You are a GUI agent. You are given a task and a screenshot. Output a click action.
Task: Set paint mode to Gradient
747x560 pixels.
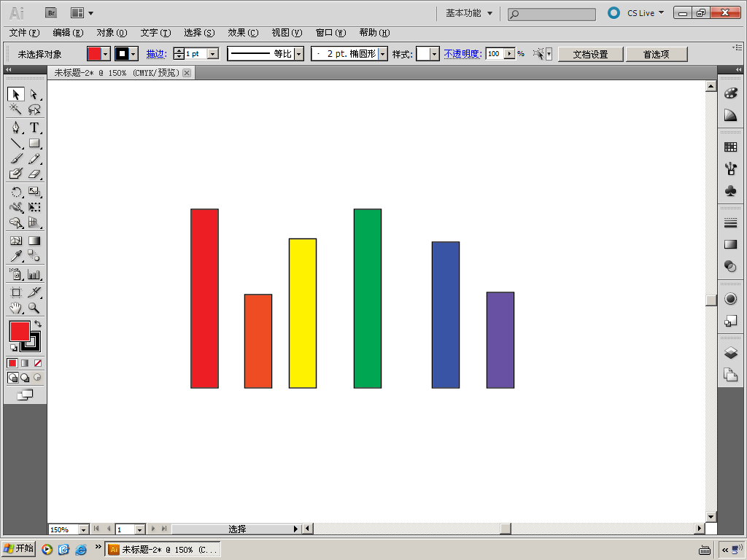click(x=25, y=363)
